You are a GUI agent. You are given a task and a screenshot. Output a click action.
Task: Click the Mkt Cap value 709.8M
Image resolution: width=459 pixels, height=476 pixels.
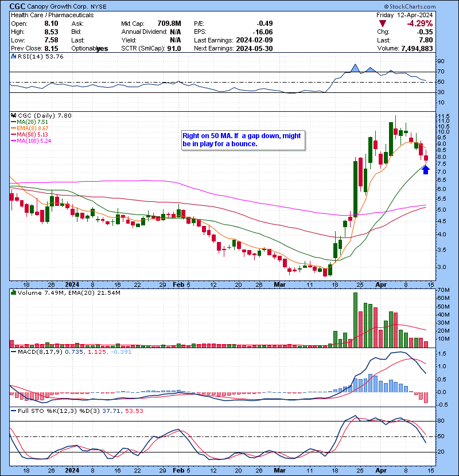169,24
